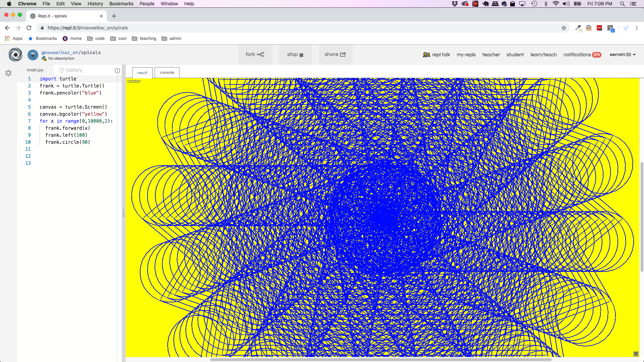Open macOS Spotlight search icon
The width and height of the screenshot is (644, 362).
tap(622, 4)
